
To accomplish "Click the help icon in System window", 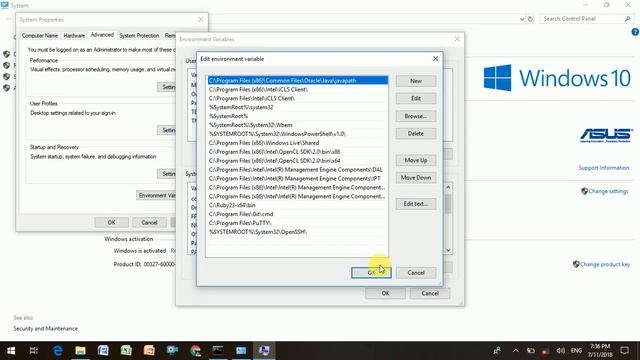I will pyautogui.click(x=635, y=32).
